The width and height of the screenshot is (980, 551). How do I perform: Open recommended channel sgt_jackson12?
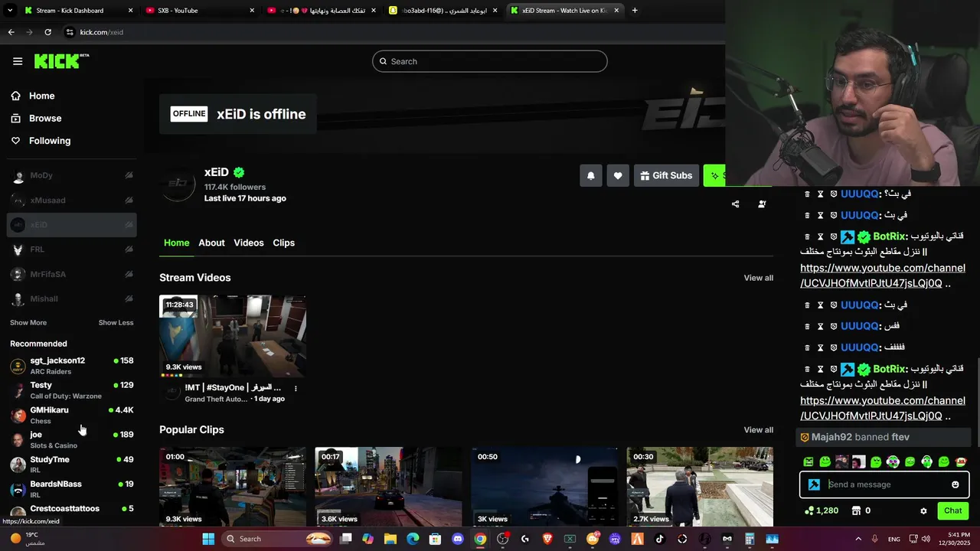pyautogui.click(x=72, y=366)
